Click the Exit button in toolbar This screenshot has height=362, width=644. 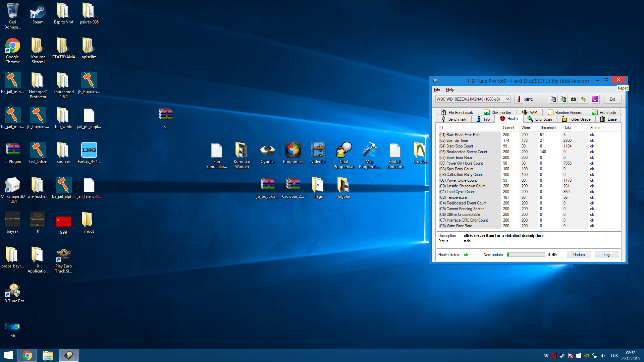tap(612, 99)
